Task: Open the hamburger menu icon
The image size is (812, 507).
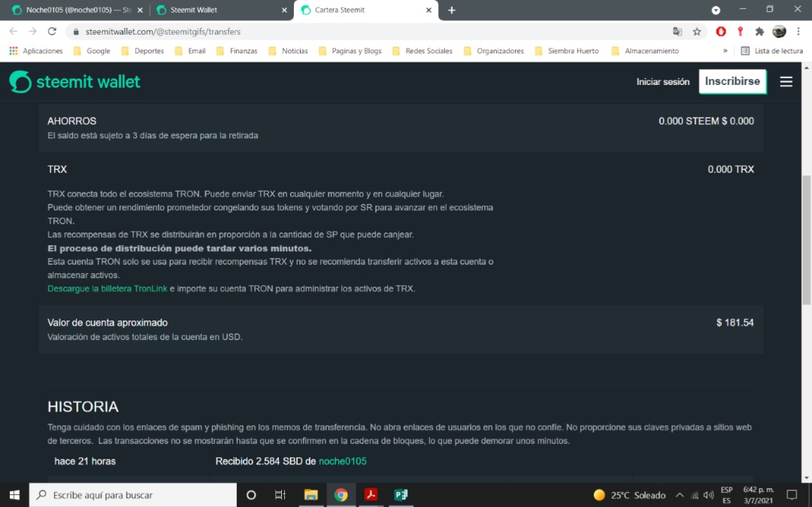Action: coord(786,81)
